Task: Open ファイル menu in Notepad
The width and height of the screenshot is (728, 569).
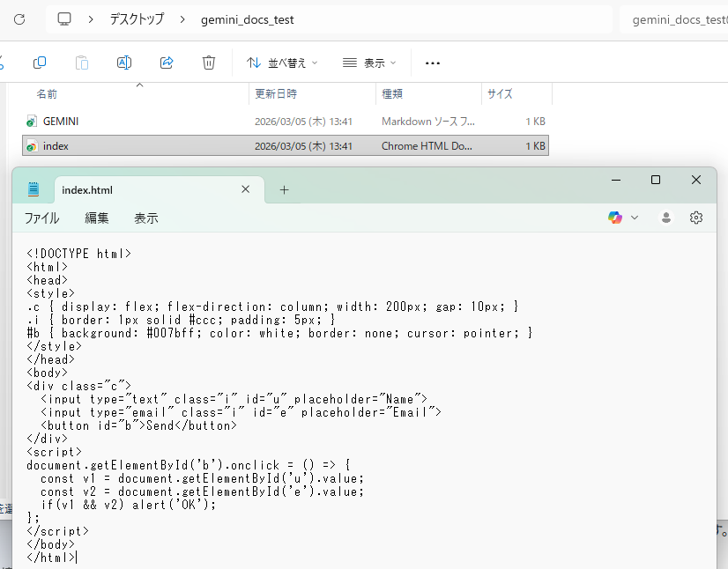Action: (x=41, y=218)
